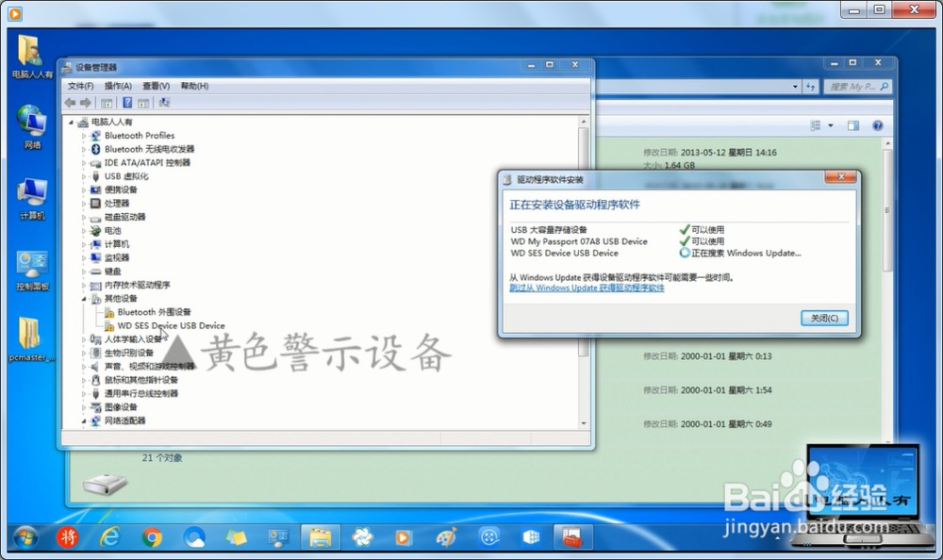Open the pcmaster desktop folder
This screenshot has height=560, width=943.
tap(31, 339)
